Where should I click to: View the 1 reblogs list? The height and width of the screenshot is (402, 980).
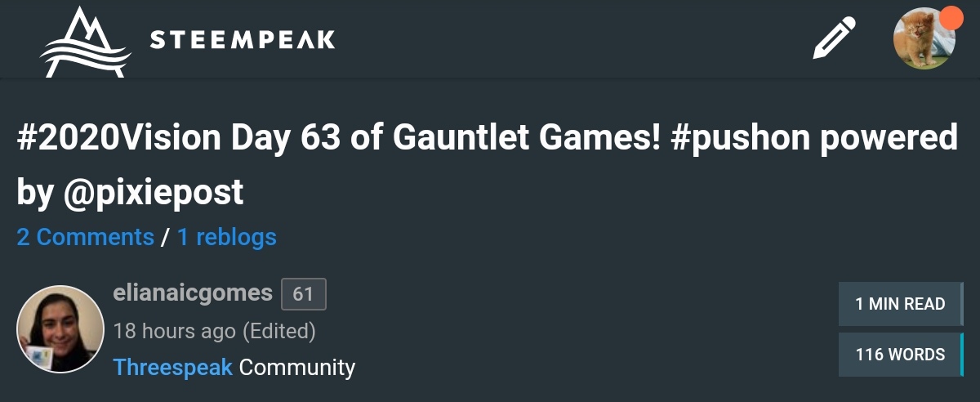pos(226,237)
